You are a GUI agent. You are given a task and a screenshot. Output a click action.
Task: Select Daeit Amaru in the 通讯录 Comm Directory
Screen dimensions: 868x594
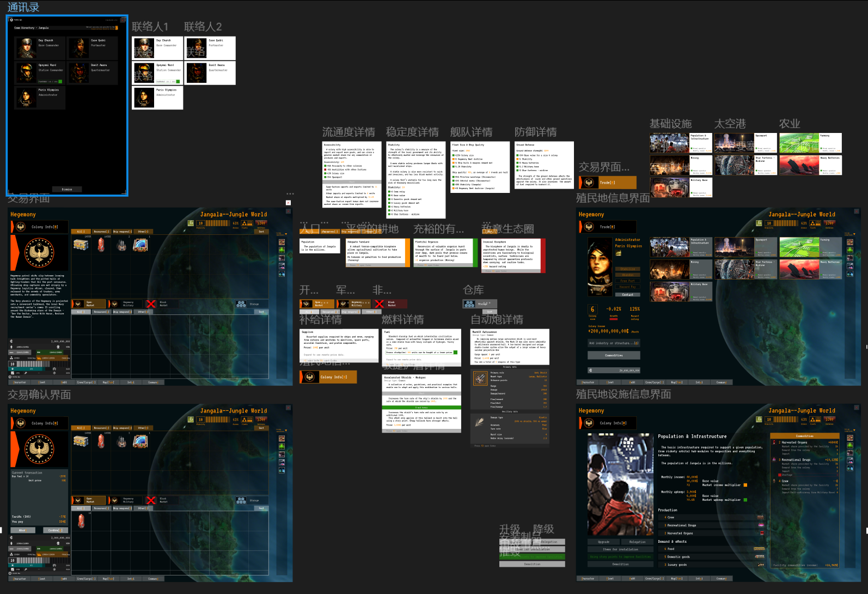[x=93, y=73]
